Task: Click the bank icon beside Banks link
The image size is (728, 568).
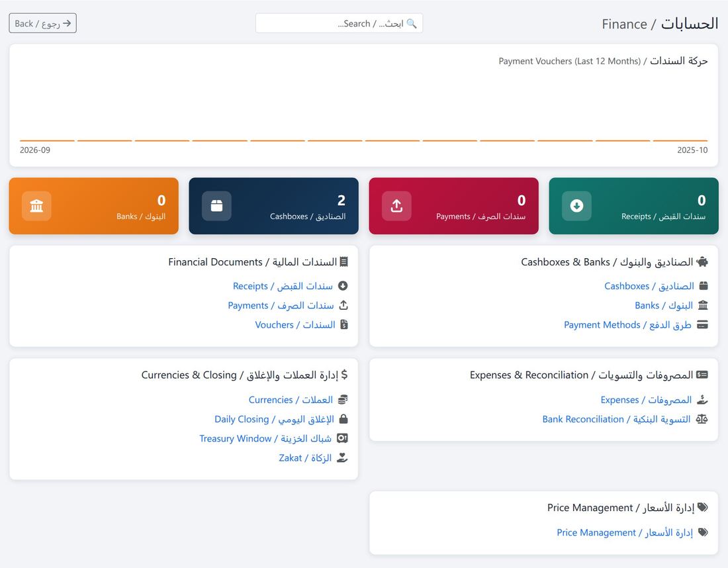Action: tap(703, 305)
